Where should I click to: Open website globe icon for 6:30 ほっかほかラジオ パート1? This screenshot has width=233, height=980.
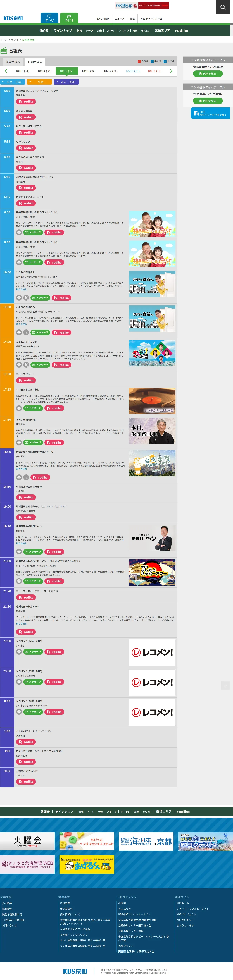pyautogui.click(x=19, y=232)
